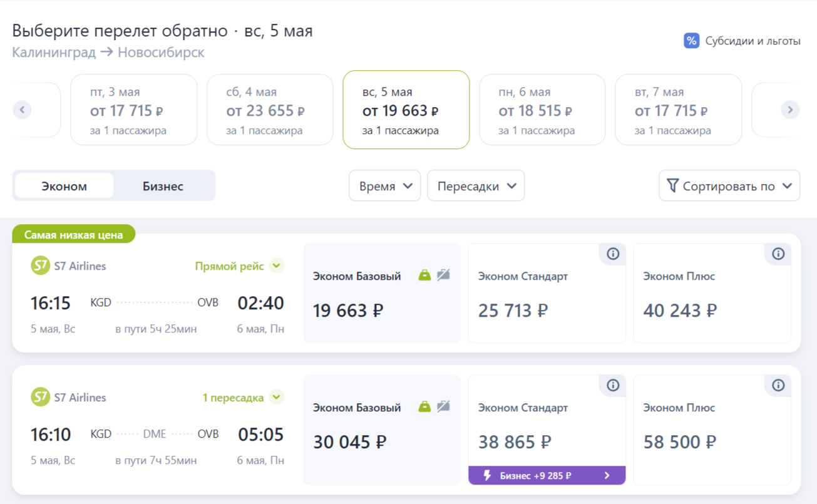This screenshot has height=504, width=817.
Task: Click the previous dates arrow
Action: (x=23, y=110)
